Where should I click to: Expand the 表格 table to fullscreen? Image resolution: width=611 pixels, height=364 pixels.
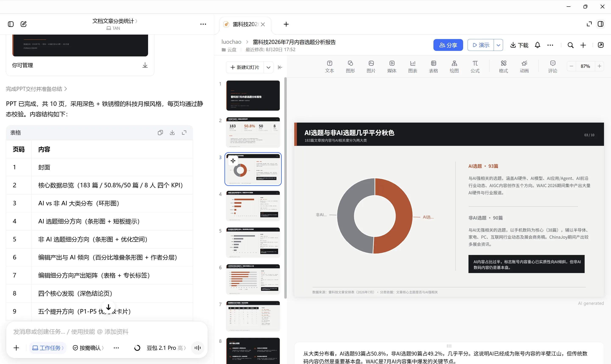pos(184,133)
